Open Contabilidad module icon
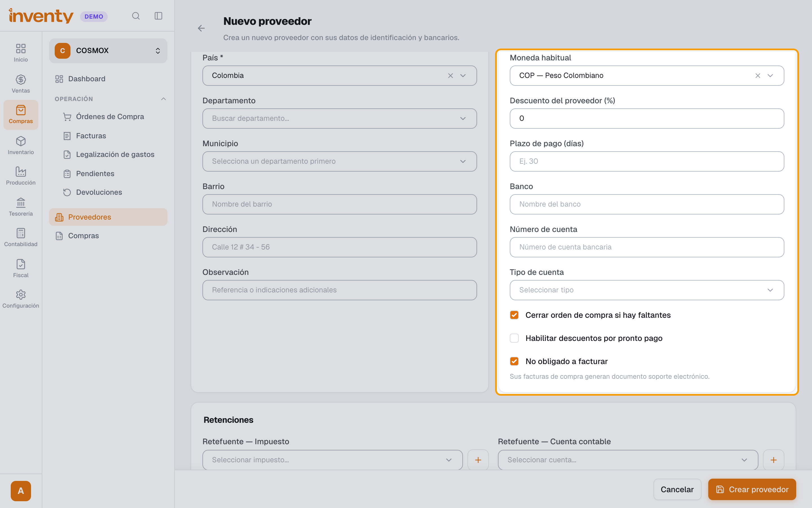The height and width of the screenshot is (508, 812). (x=21, y=238)
